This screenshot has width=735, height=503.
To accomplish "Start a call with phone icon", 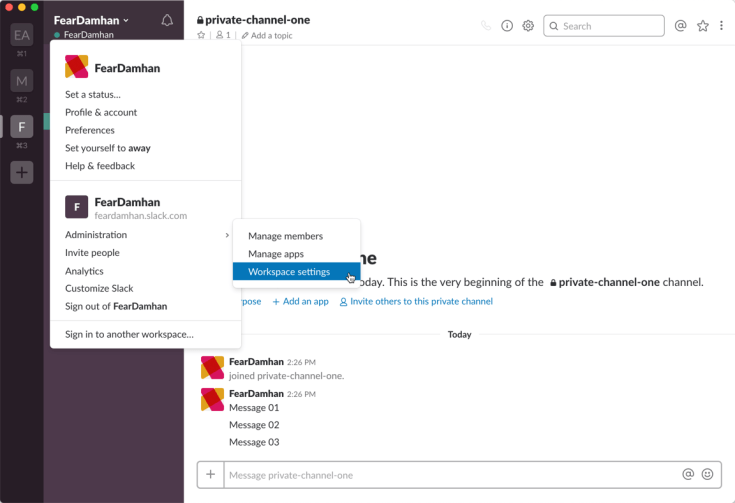I will coord(486,26).
